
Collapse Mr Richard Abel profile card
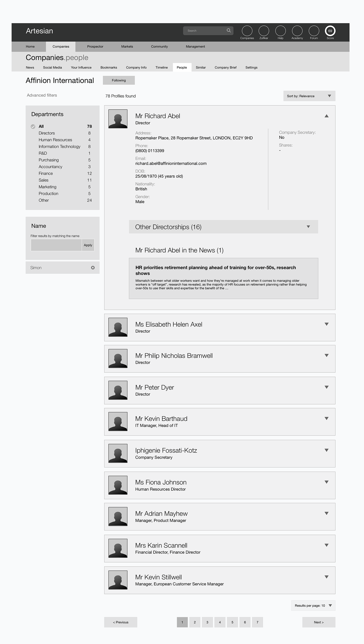point(326,116)
